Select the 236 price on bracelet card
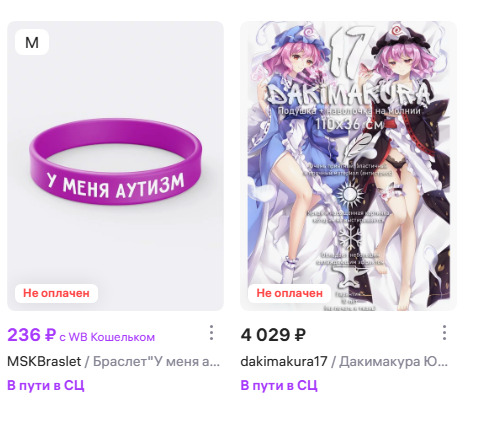The height and width of the screenshot is (430, 484). [x=32, y=334]
